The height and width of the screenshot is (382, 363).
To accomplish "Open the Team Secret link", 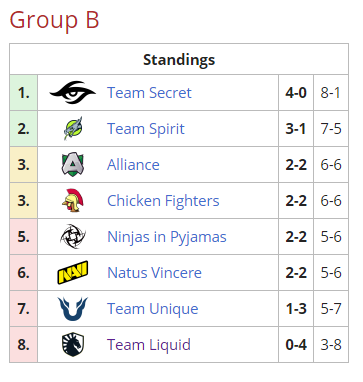I will pyautogui.click(x=149, y=93).
